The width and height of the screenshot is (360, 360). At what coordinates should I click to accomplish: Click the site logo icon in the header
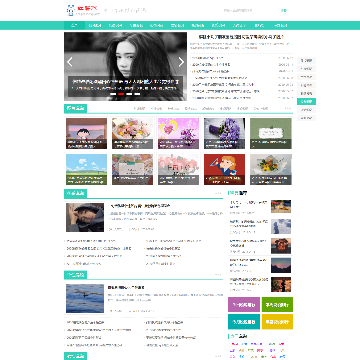pos(71,10)
